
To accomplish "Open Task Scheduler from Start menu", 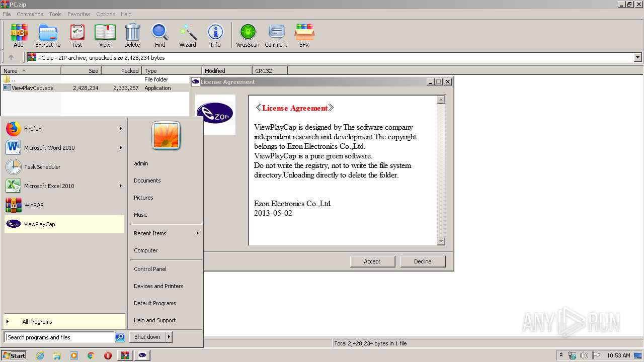I will pyautogui.click(x=64, y=167).
